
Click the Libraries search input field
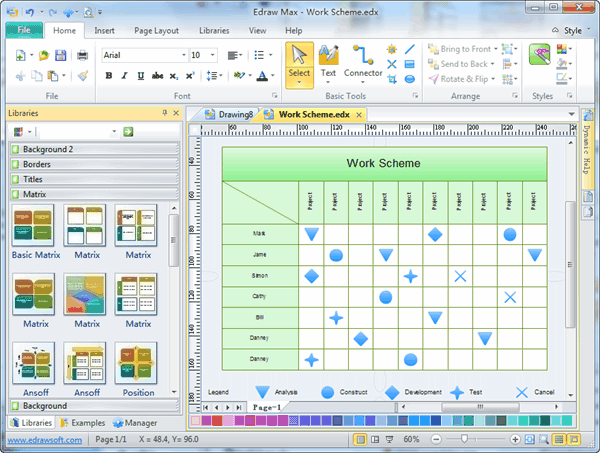[x=75, y=132]
